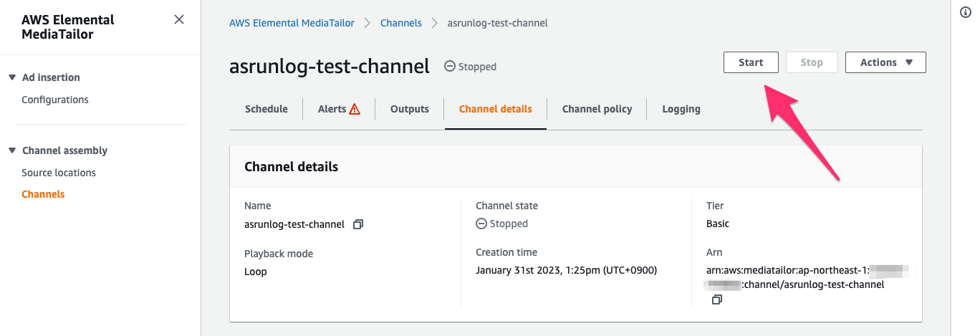This screenshot has height=336, width=980.
Task: Click the Alerts warning triangle icon
Action: coord(355,110)
